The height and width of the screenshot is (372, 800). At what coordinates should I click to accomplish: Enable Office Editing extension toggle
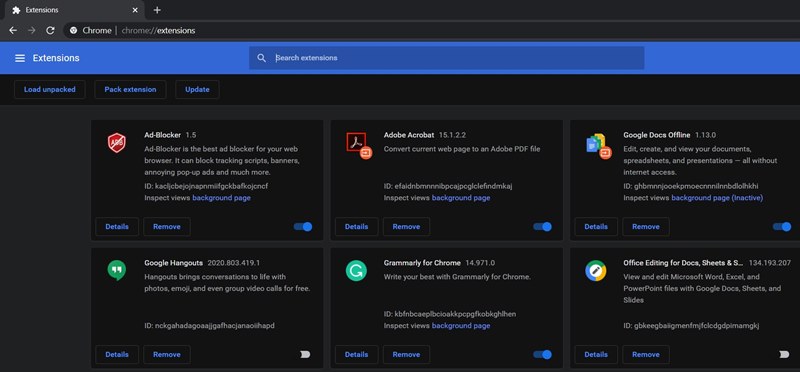tap(784, 354)
